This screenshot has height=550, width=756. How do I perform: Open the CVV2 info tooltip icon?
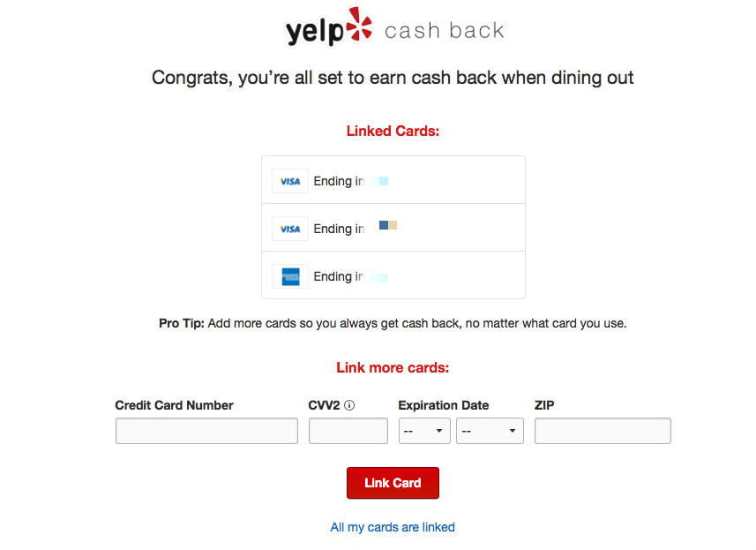pos(349,405)
